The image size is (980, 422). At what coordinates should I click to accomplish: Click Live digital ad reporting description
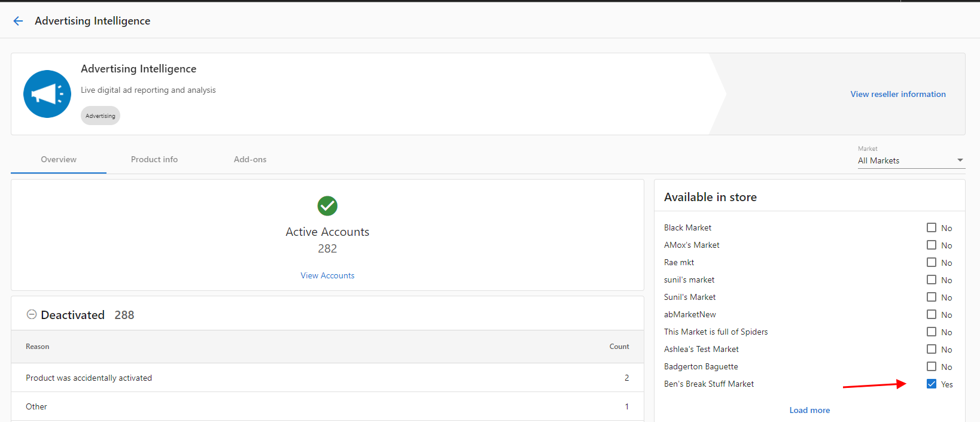point(148,90)
